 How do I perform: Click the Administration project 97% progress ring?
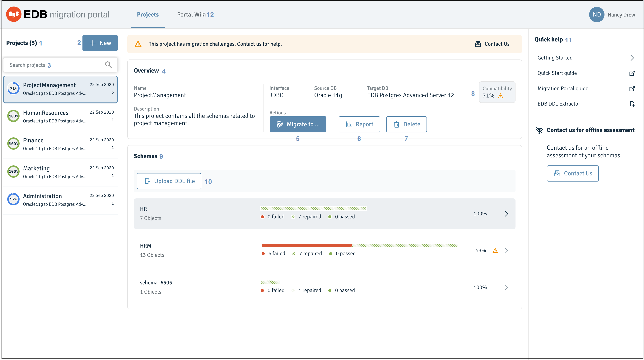coord(13,199)
